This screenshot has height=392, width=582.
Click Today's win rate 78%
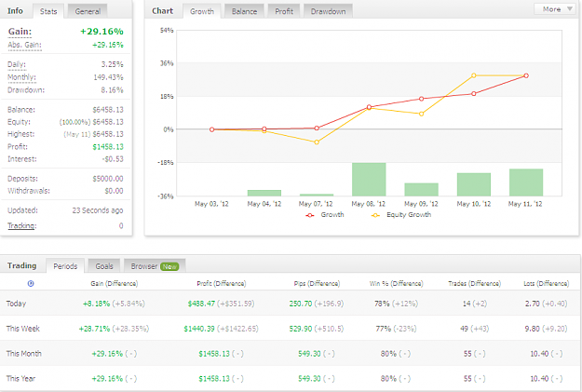click(x=382, y=304)
